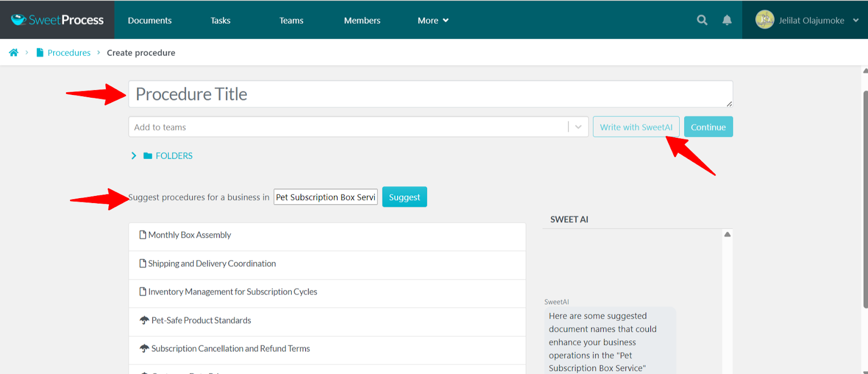Click the Continue button
Image resolution: width=868 pixels, height=374 pixels.
[x=709, y=127]
